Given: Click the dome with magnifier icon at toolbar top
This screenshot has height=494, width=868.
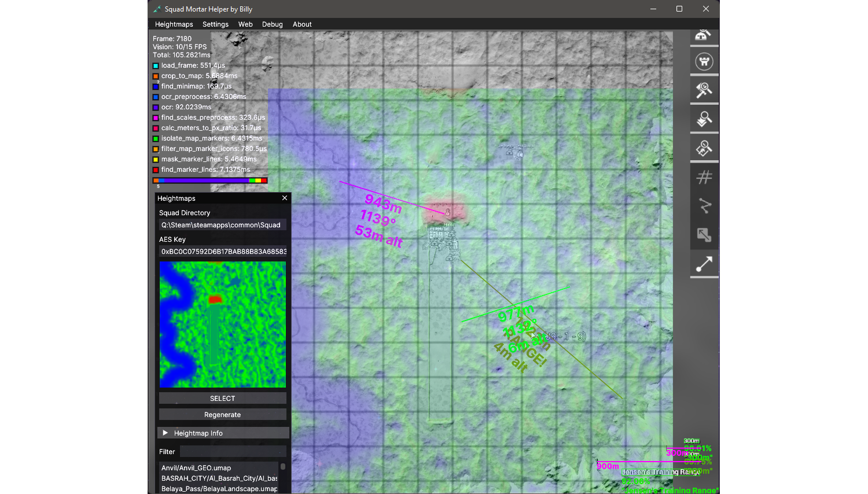Looking at the screenshot, I should [x=704, y=36].
